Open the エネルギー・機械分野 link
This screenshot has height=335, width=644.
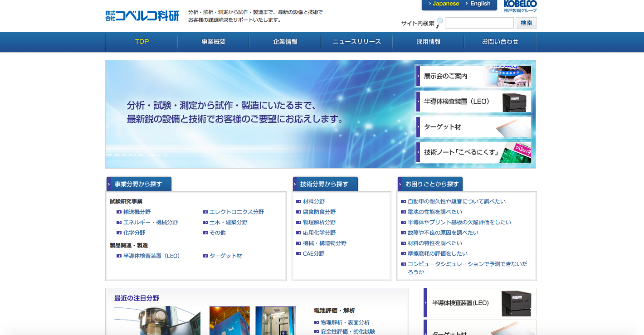(x=151, y=223)
